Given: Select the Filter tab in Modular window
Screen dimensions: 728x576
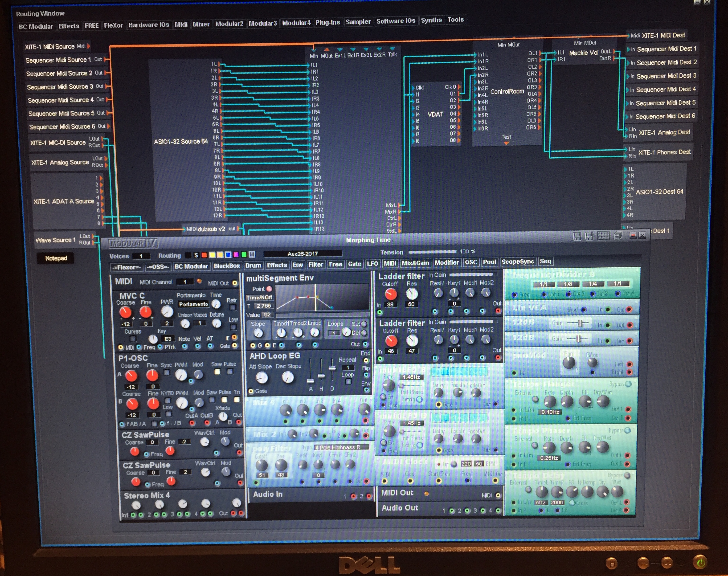Looking at the screenshot, I should click(316, 265).
